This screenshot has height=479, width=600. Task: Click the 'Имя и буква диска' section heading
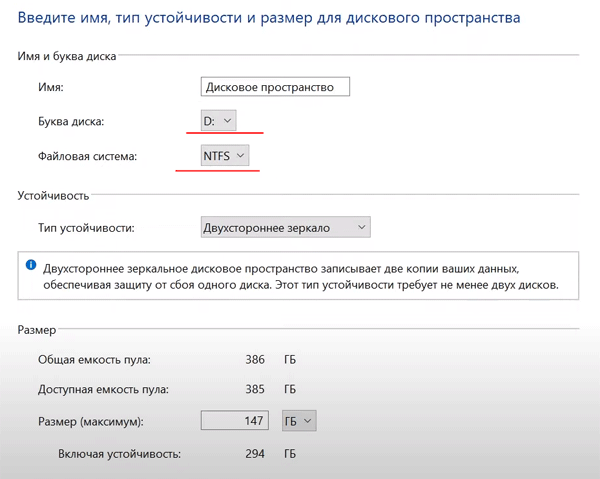pyautogui.click(x=67, y=56)
